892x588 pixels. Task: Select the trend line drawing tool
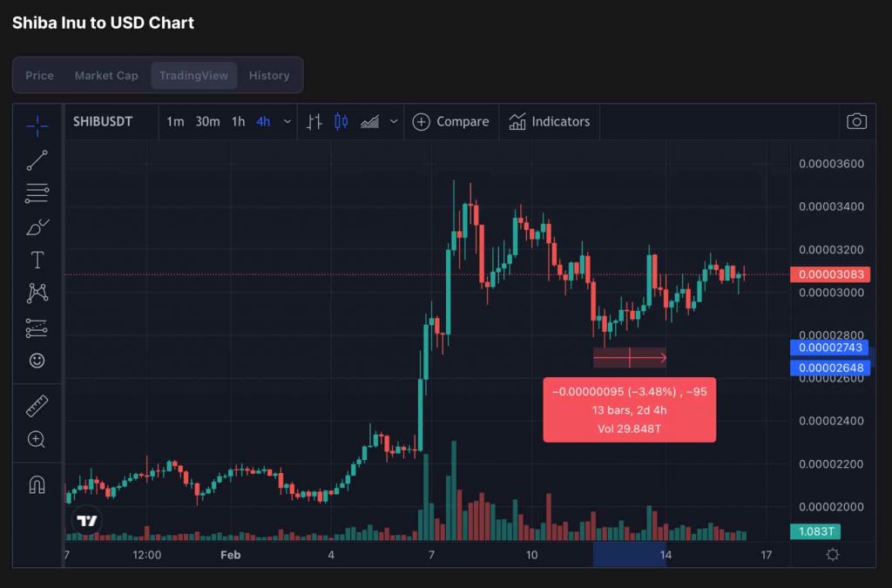(37, 160)
